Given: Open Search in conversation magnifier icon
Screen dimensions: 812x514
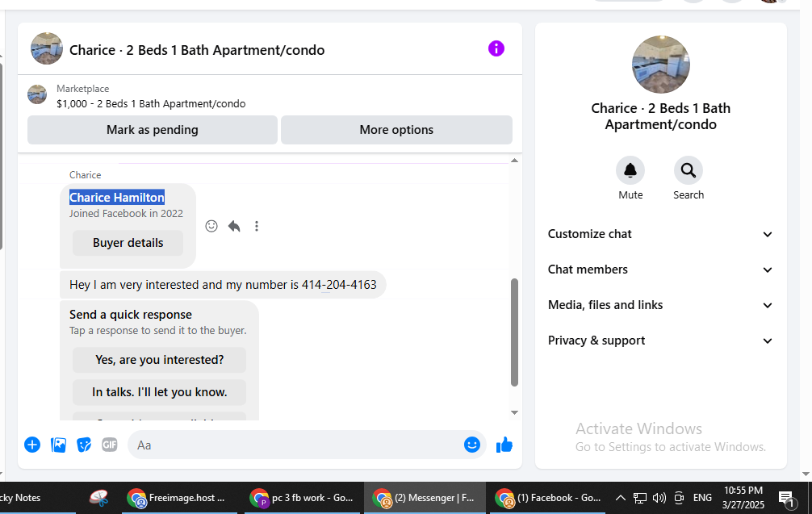Looking at the screenshot, I should (x=689, y=170).
